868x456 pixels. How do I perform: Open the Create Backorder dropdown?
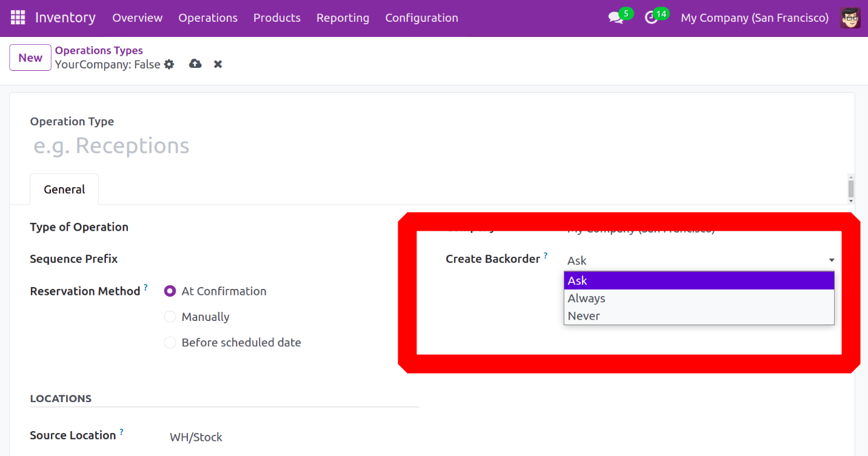click(x=701, y=260)
